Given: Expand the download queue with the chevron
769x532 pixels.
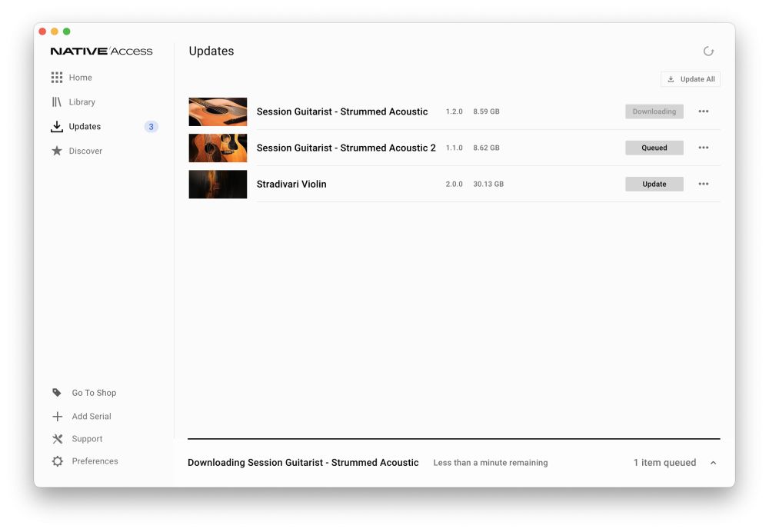Looking at the screenshot, I should pos(713,463).
